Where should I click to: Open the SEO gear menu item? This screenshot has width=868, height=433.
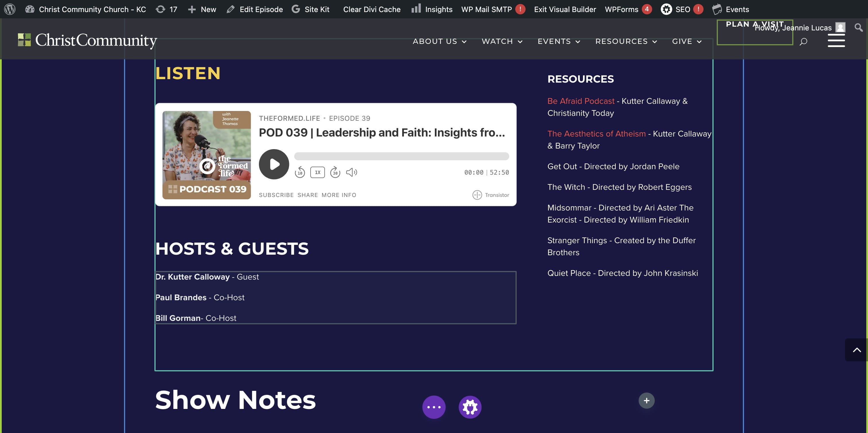coord(682,9)
